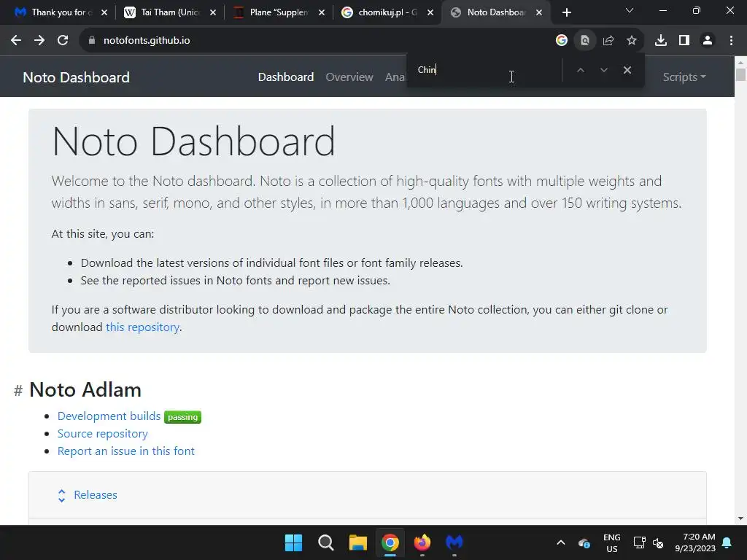Go forward to the next page
This screenshot has width=747, height=560.
(x=39, y=41)
